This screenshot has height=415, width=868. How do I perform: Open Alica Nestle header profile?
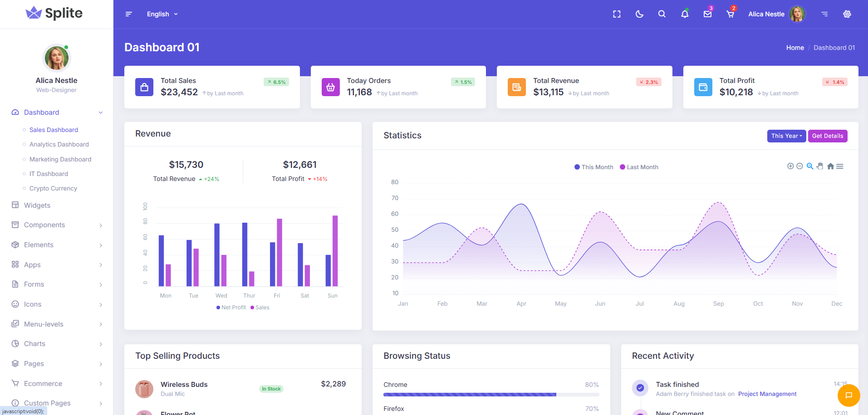tap(776, 14)
